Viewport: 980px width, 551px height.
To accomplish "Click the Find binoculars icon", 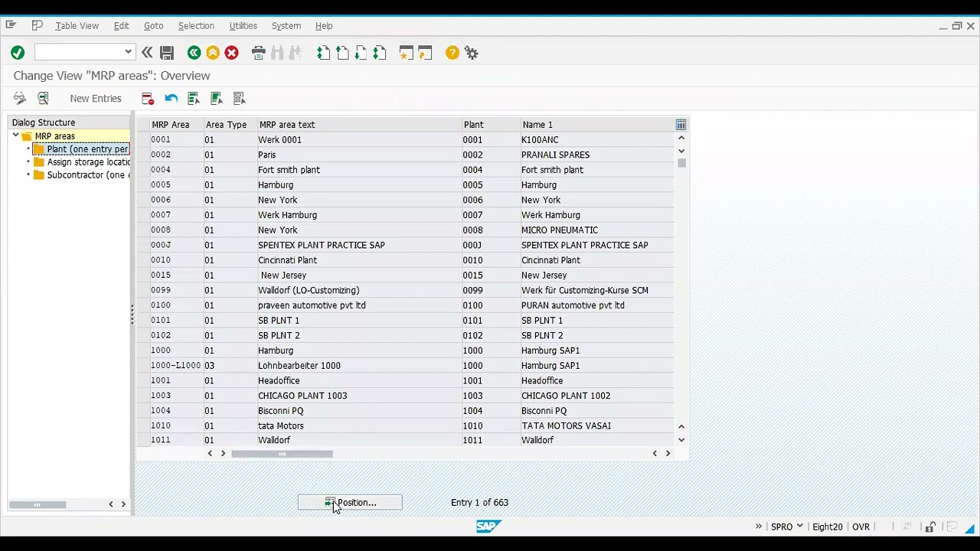I will coord(277,53).
